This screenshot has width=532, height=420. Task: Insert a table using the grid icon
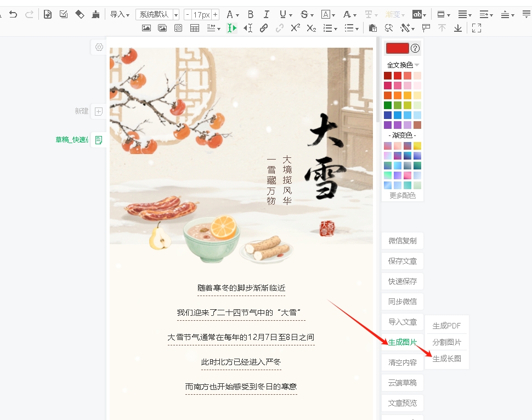coord(194,28)
